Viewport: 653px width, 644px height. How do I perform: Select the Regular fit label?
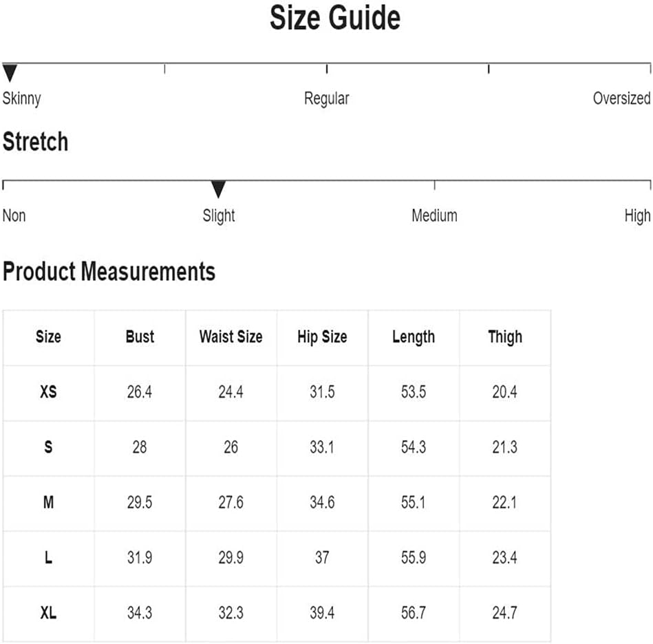pos(326,98)
